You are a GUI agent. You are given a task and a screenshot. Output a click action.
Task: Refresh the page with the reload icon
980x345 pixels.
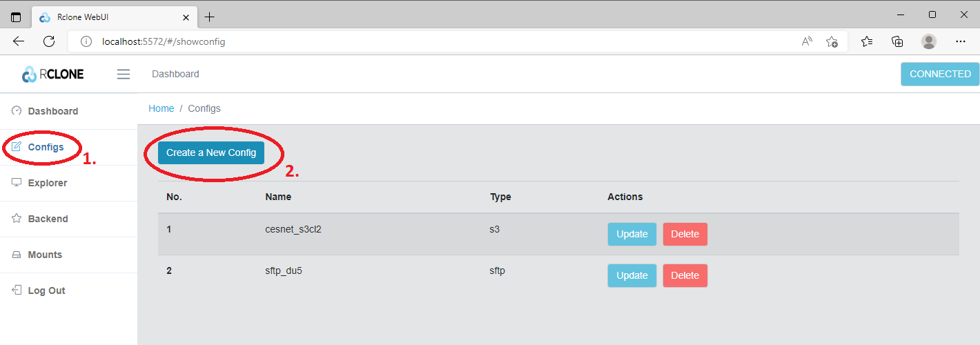tap(49, 41)
